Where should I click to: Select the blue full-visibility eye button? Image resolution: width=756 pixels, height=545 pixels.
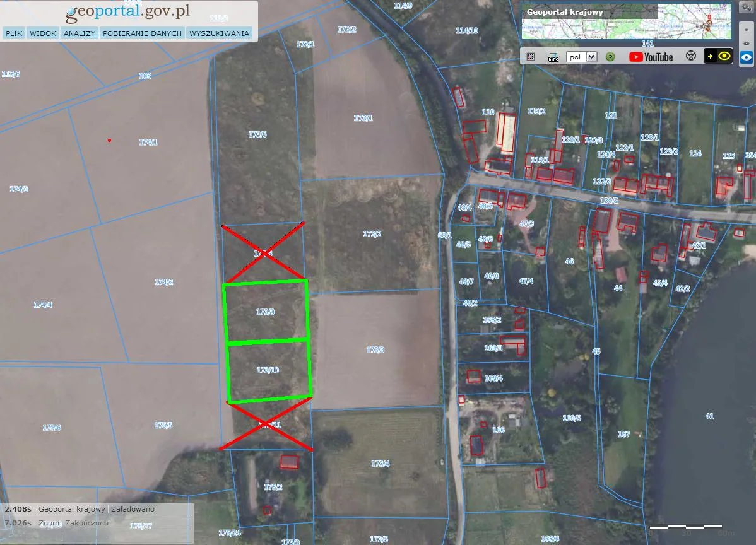point(747,57)
